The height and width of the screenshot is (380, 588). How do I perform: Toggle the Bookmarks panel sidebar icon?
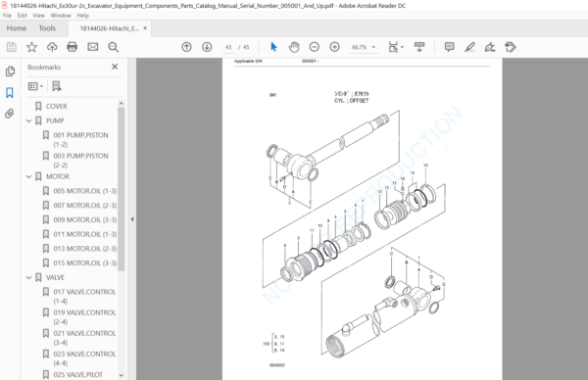point(10,93)
